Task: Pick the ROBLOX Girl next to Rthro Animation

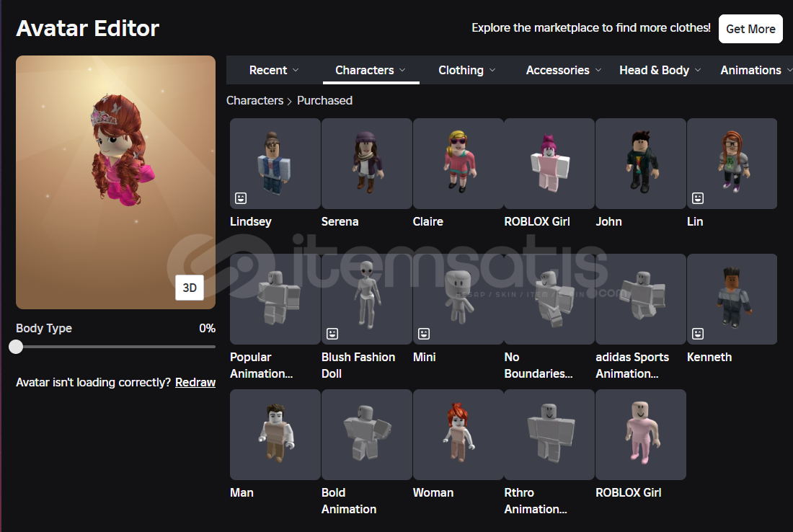Action: [x=641, y=435]
